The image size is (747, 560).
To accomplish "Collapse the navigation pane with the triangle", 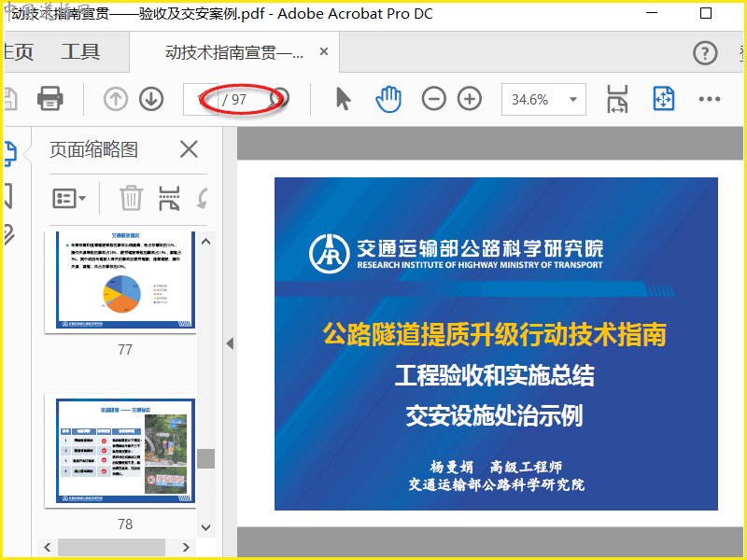I will coord(230,343).
